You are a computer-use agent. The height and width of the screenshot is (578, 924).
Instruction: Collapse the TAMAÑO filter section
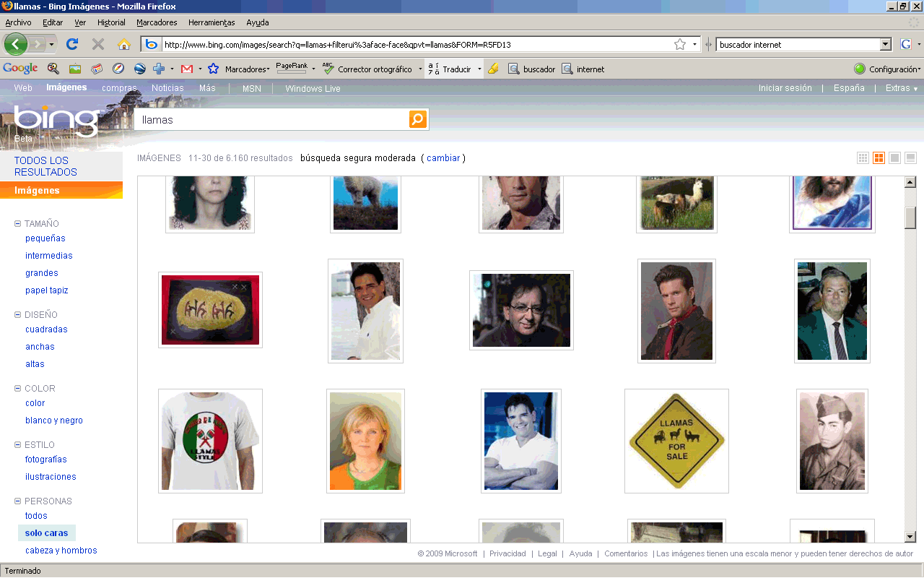[18, 224]
